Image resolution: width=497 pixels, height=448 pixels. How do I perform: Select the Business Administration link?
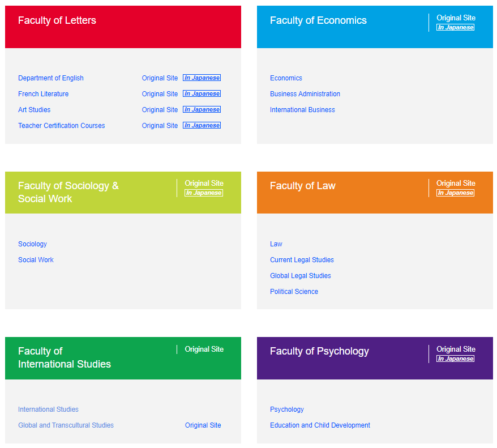305,94
